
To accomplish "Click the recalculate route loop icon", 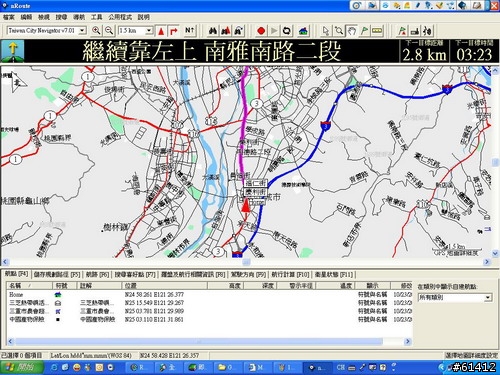I will 286,31.
